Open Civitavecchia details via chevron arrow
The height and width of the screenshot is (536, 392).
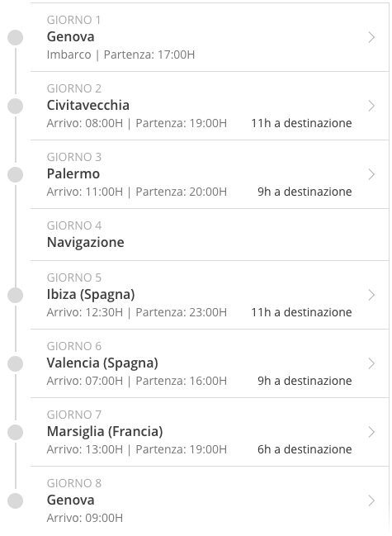(x=371, y=106)
